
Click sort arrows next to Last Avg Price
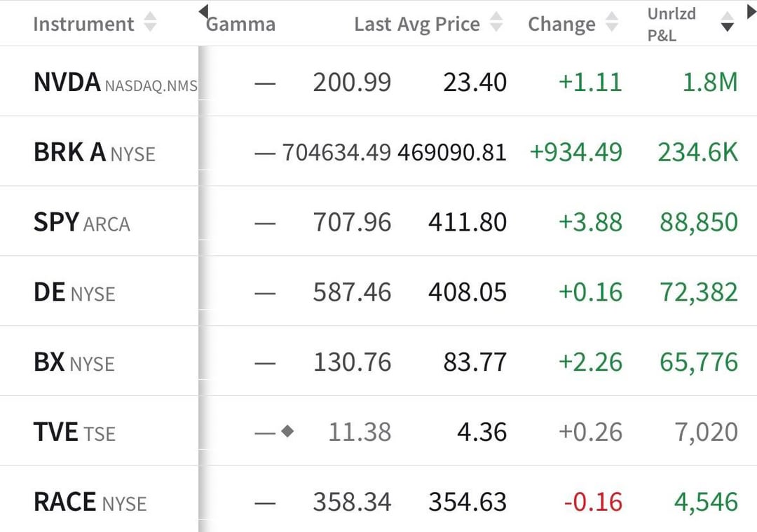[496, 24]
